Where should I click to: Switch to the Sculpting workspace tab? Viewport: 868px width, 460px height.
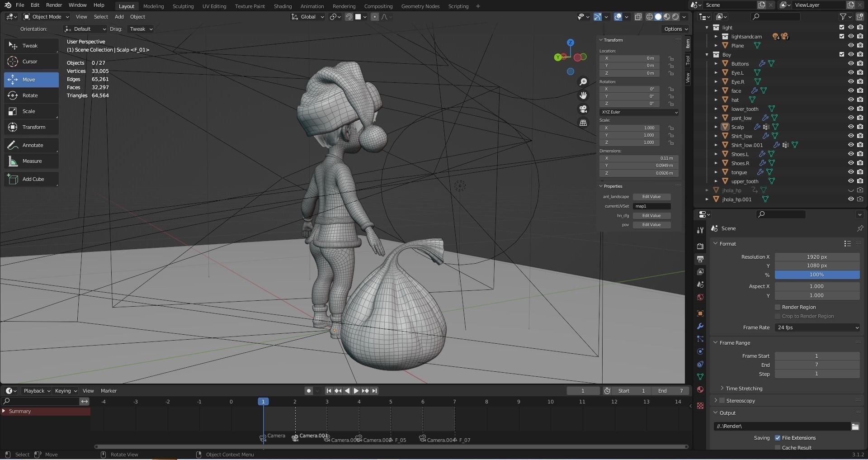tap(183, 6)
